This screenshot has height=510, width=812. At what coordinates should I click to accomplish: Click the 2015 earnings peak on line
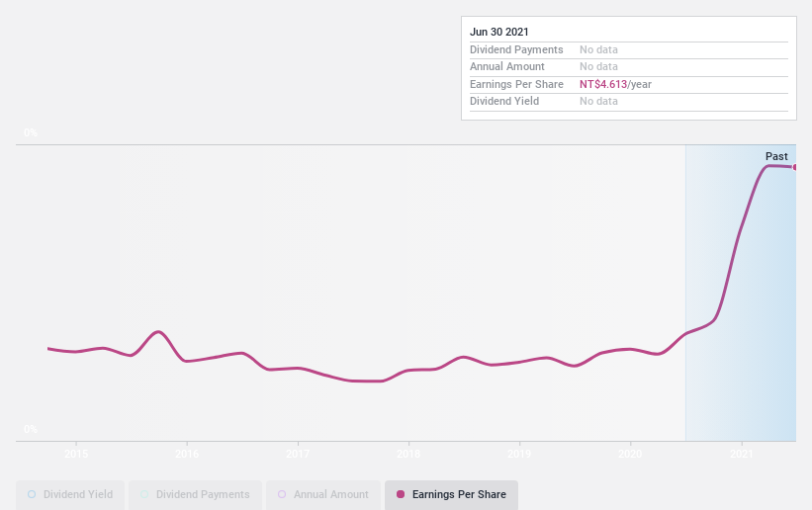158,332
